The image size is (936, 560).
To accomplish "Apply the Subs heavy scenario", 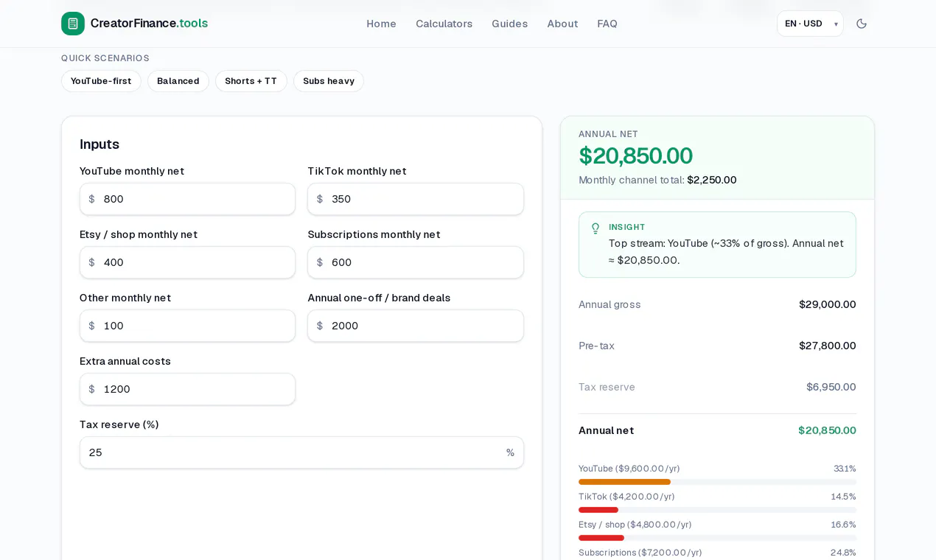I will click(x=329, y=81).
